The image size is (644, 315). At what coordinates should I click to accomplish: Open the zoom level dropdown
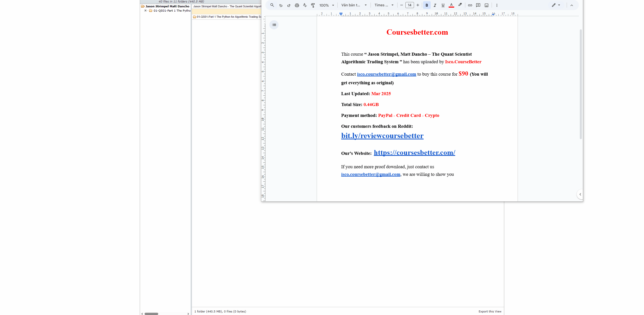click(327, 5)
